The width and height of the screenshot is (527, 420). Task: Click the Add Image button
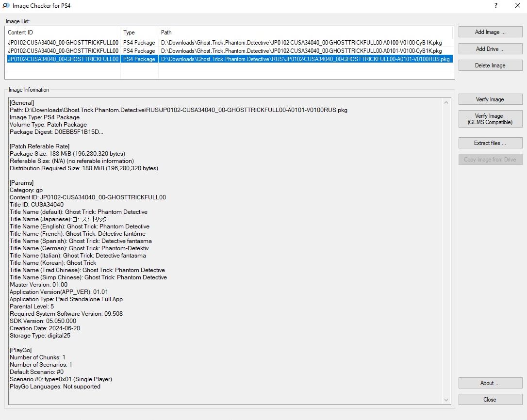pos(490,32)
